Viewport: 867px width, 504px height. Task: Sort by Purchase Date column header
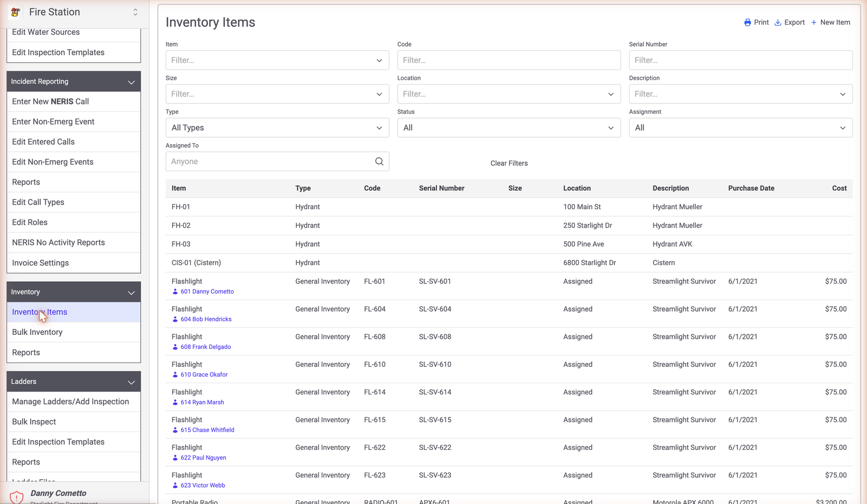click(751, 188)
